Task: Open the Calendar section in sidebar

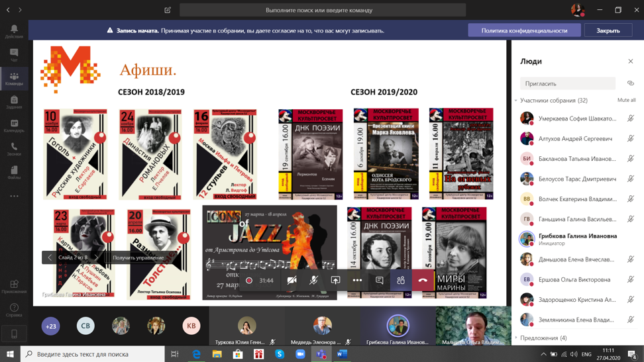Action: tap(14, 126)
